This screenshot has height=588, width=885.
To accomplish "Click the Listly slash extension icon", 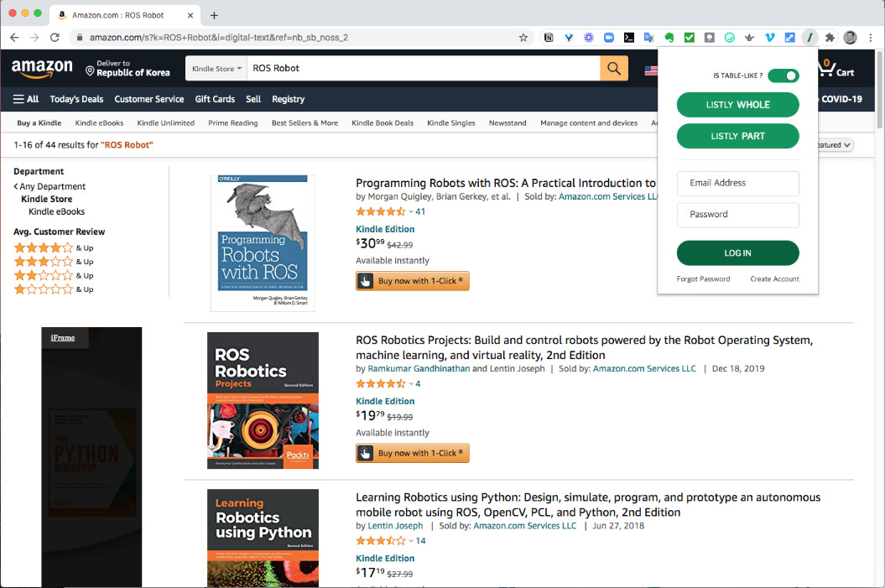I will [810, 38].
